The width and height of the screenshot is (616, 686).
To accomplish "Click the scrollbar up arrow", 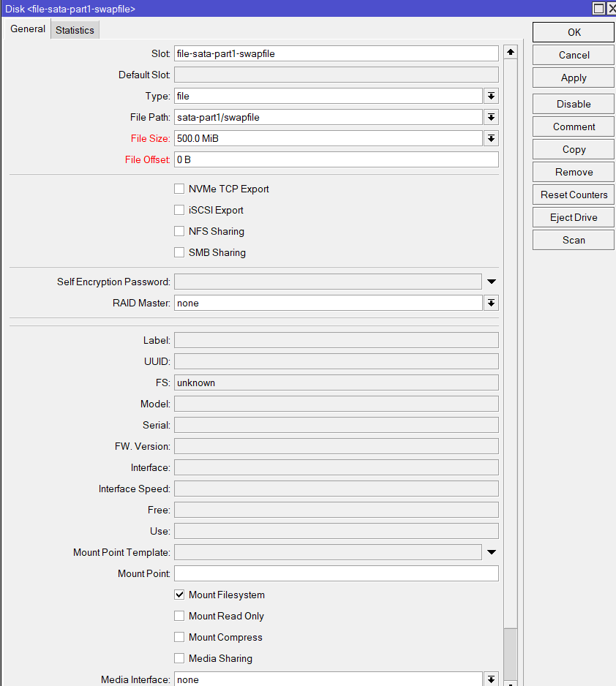I will (x=511, y=52).
